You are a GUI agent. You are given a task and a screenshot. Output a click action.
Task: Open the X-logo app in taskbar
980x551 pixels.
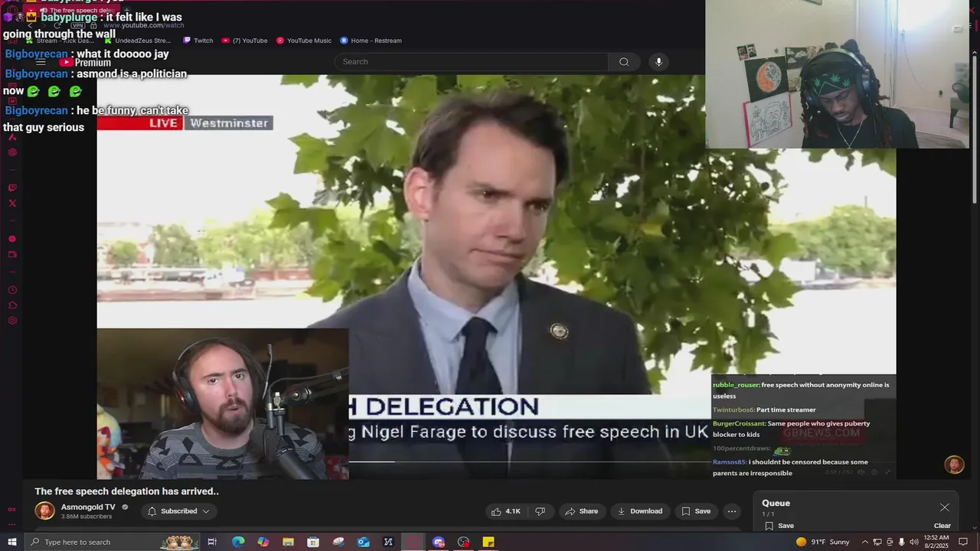[388, 542]
